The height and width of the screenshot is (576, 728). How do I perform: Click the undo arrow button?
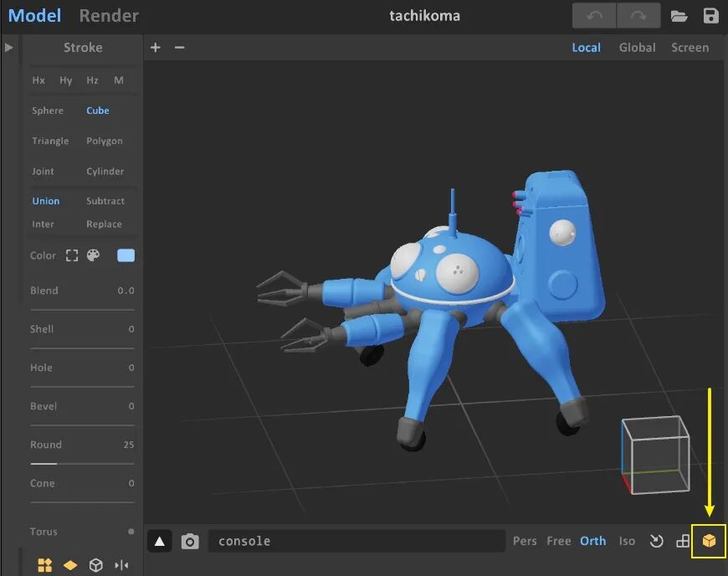(x=594, y=16)
